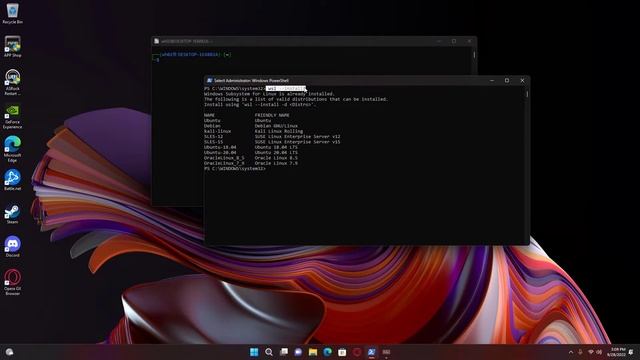Open the Wi-Fi network tray icon
640x360 pixels.
(x=590, y=352)
